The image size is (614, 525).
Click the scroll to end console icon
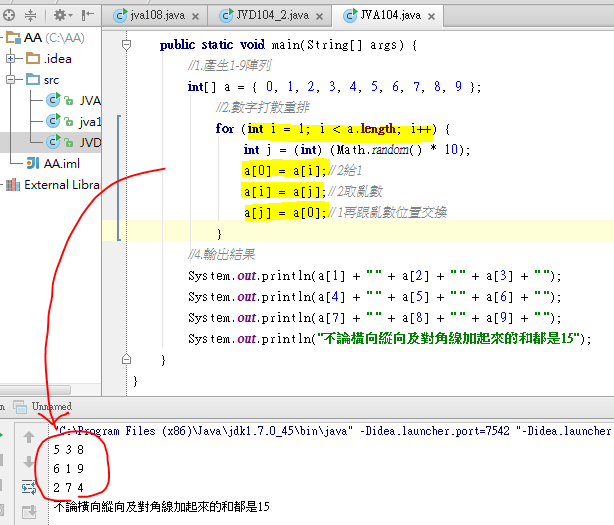[29, 511]
